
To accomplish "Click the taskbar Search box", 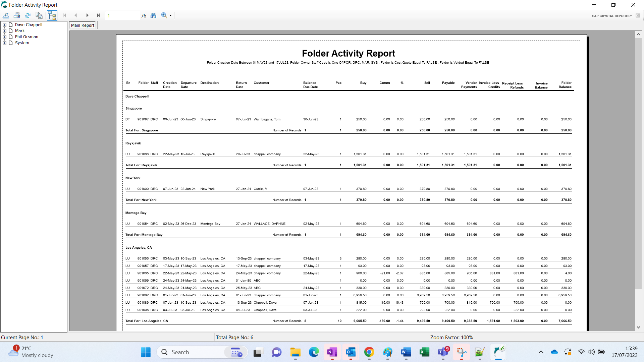I will (202, 352).
